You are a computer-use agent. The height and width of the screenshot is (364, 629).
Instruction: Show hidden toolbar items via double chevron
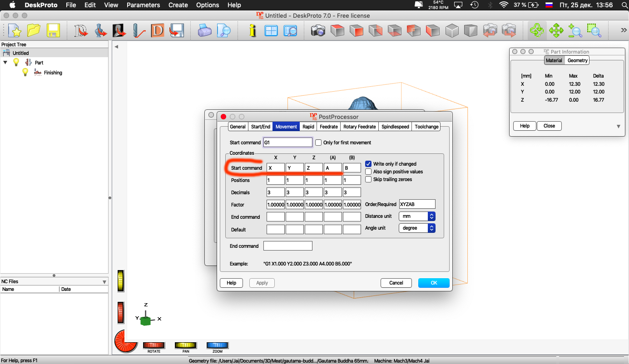coord(624,30)
